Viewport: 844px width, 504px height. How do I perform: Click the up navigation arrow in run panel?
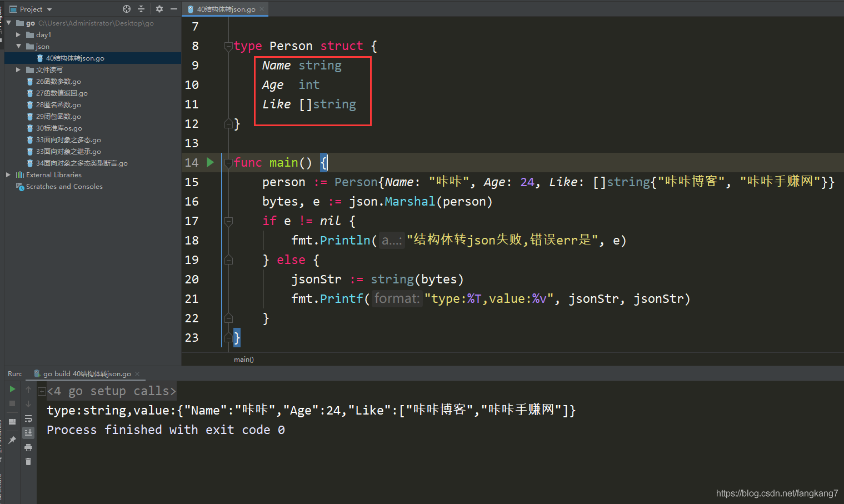28,389
